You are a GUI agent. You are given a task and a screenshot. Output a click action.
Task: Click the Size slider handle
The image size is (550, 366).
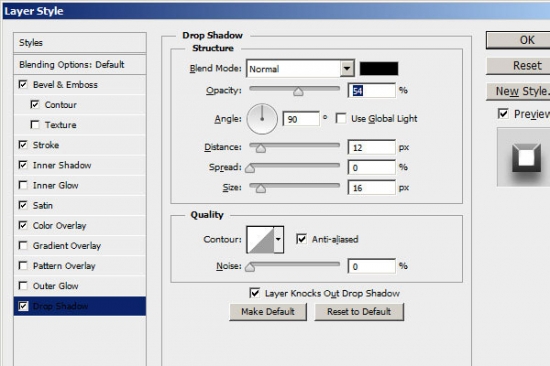(261, 189)
